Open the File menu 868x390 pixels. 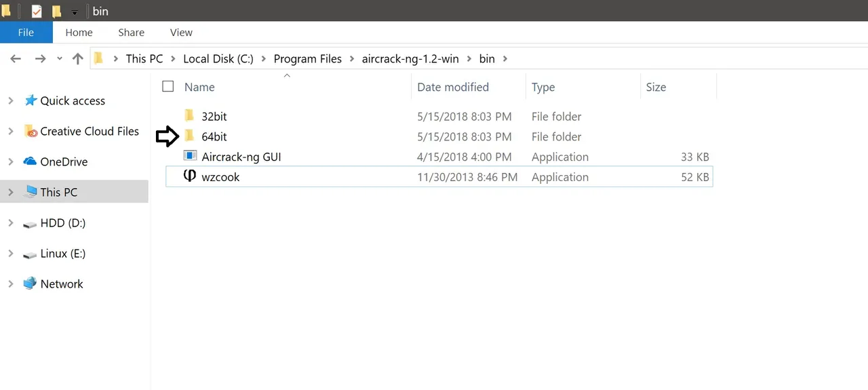pos(26,33)
